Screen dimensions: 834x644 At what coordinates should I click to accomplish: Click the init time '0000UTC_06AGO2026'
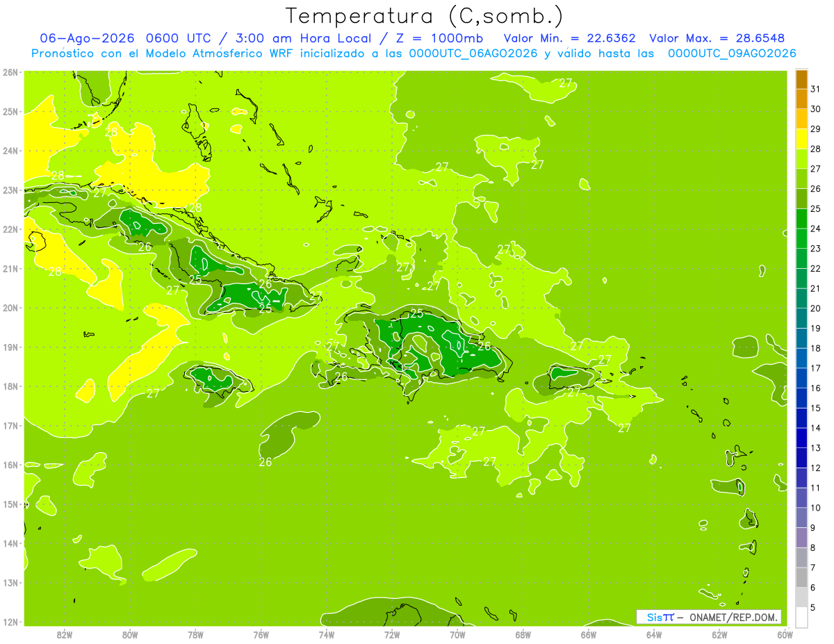[473, 53]
